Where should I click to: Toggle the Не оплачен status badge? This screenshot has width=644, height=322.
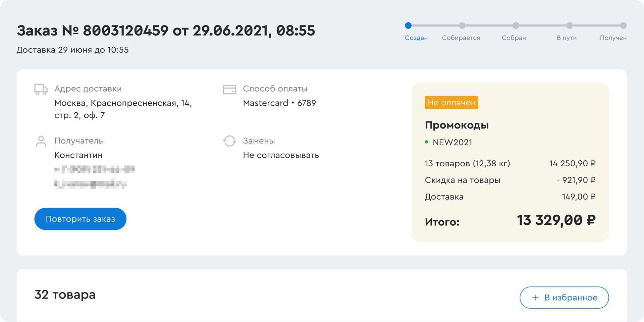pyautogui.click(x=451, y=103)
